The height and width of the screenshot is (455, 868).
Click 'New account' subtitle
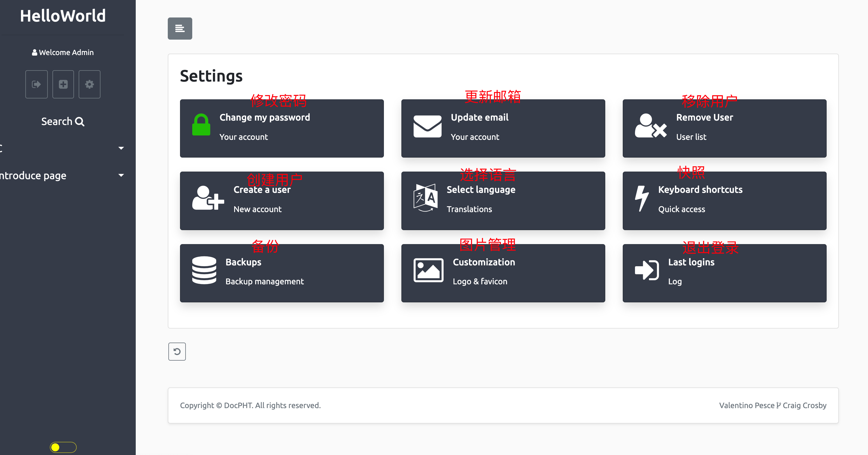(x=257, y=209)
